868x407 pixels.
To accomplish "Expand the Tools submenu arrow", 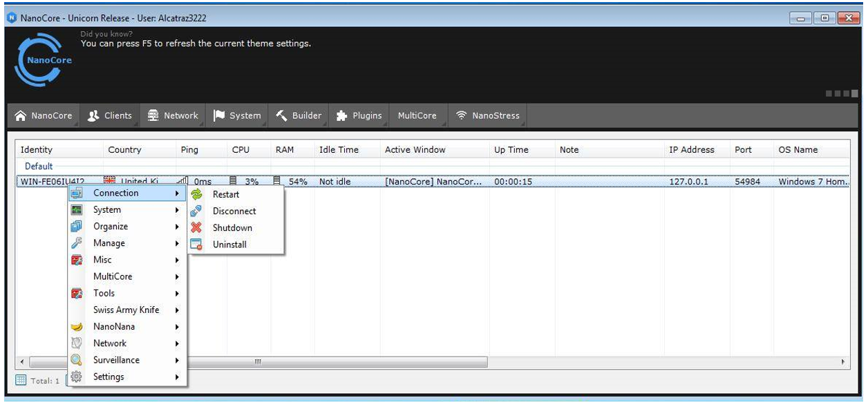I will pos(178,293).
